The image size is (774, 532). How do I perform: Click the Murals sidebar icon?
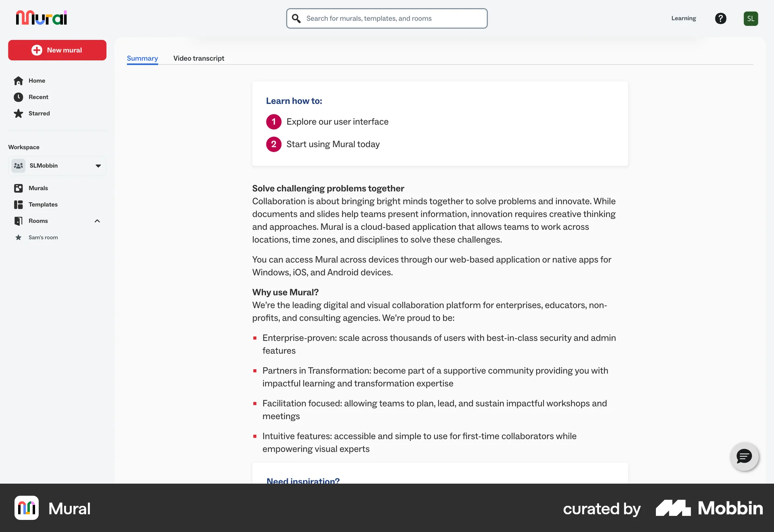18,188
